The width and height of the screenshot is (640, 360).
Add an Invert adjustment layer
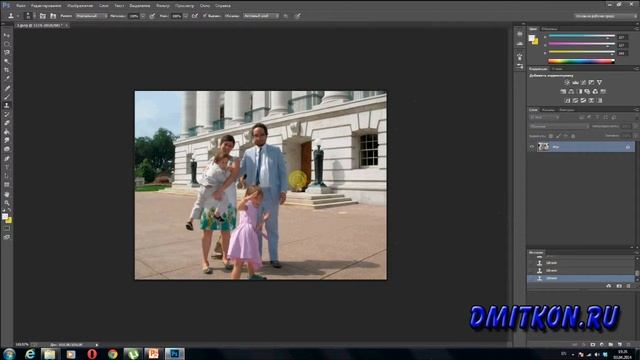[567, 100]
